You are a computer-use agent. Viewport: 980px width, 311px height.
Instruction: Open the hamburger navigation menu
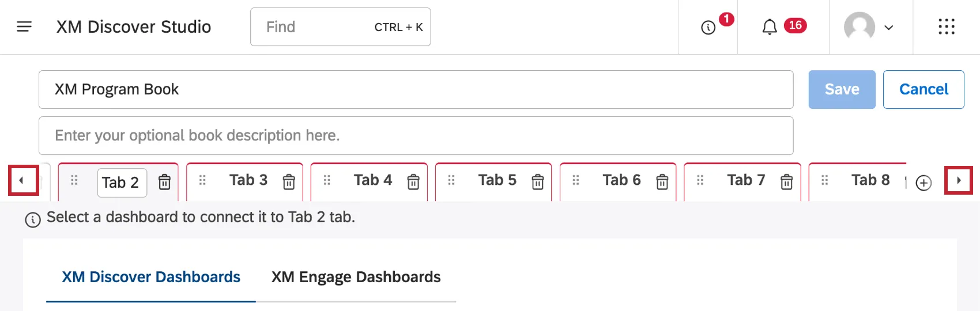click(24, 26)
